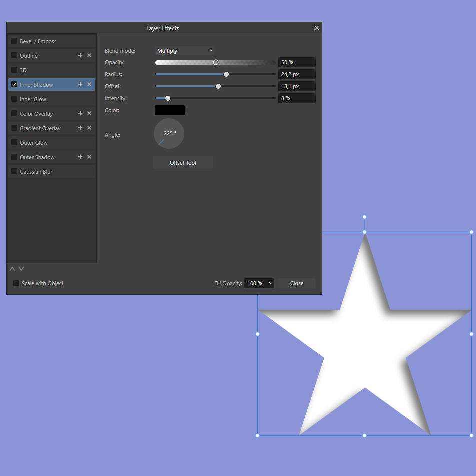Remove the Gradient Overlay with X icon
Viewport: 476px width, 476px height.
pyautogui.click(x=89, y=128)
